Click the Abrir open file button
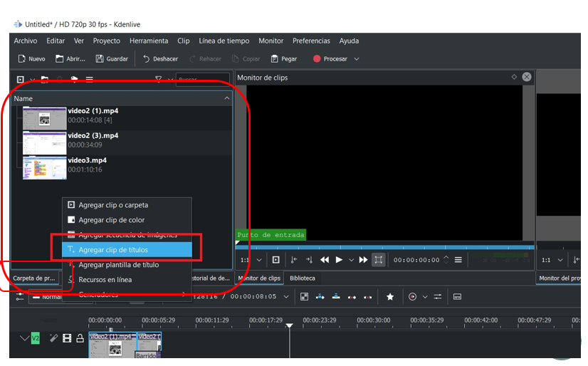Viewport: 588px width, 366px height. [70, 59]
